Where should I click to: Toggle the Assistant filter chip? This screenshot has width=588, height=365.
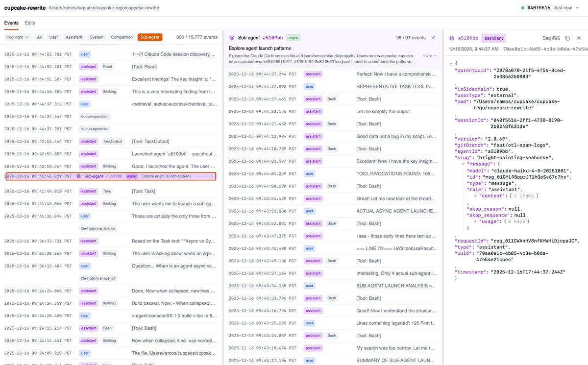(74, 37)
